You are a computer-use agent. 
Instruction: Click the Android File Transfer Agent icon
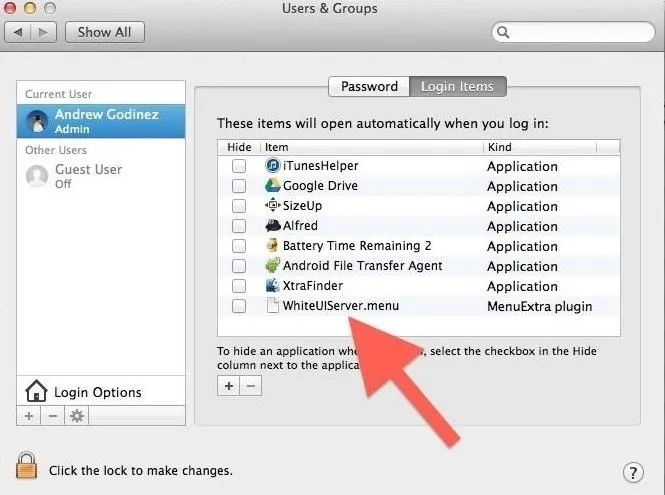pos(273,265)
